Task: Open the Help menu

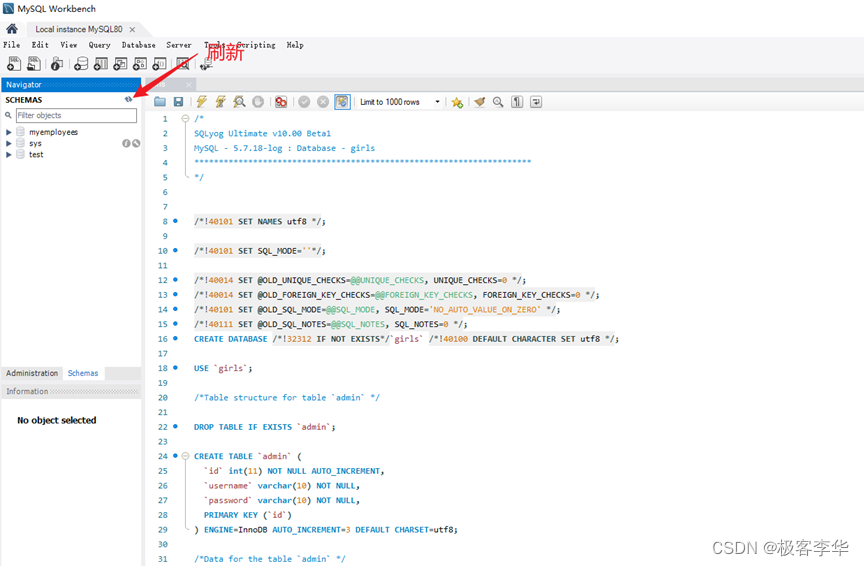Action: click(x=295, y=45)
